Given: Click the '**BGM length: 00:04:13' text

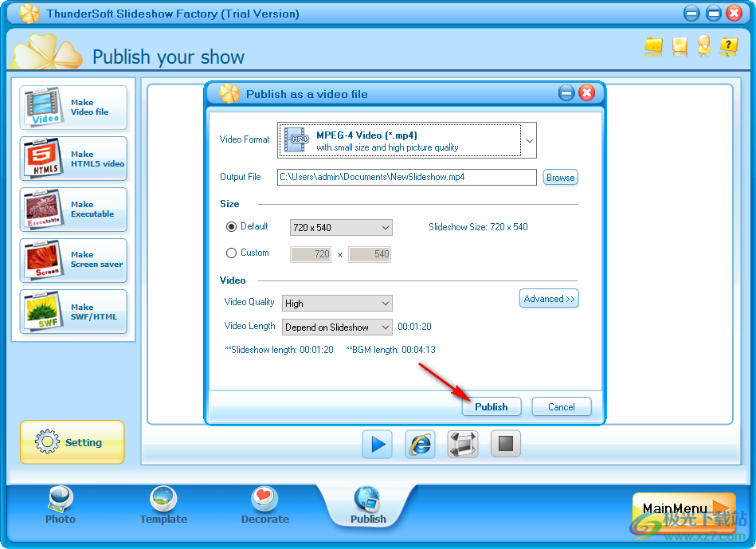Looking at the screenshot, I should [390, 350].
